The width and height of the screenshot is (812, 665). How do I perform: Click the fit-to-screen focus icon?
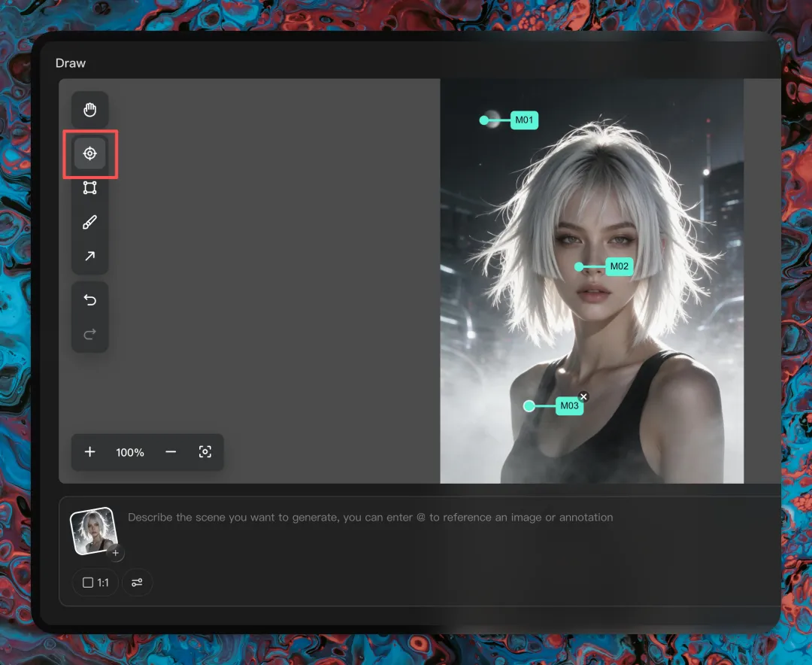point(205,452)
